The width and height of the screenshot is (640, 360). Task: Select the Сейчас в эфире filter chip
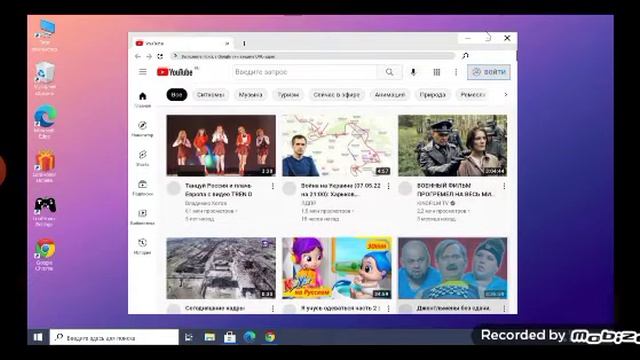click(x=336, y=95)
